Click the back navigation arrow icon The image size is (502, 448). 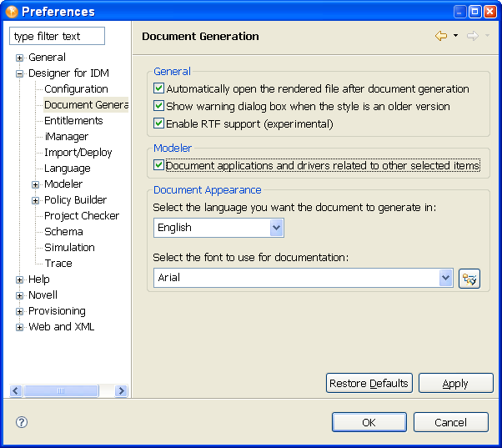coord(440,36)
